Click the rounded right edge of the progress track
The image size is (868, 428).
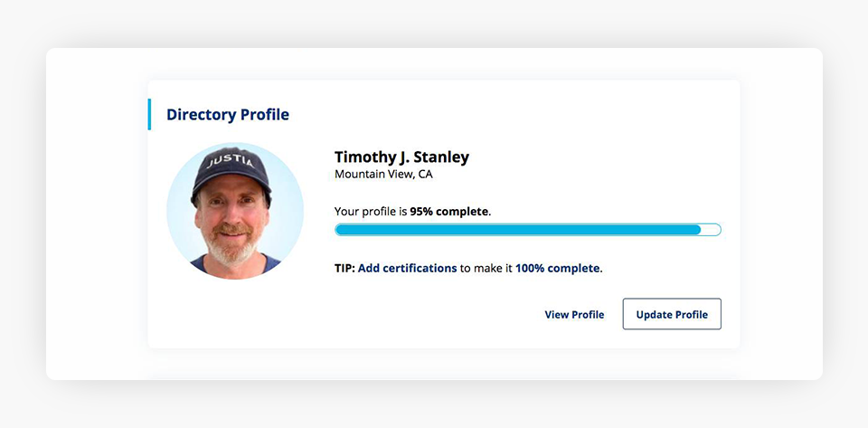click(x=719, y=230)
